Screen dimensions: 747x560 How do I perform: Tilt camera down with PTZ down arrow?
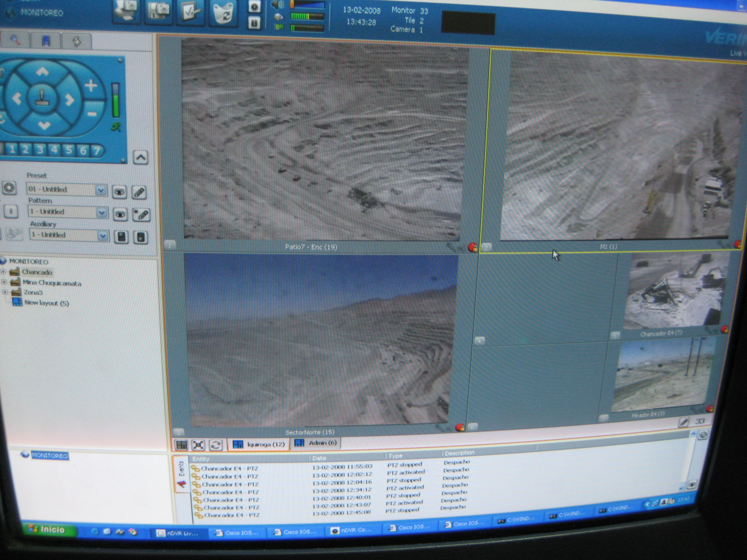pos(44,126)
